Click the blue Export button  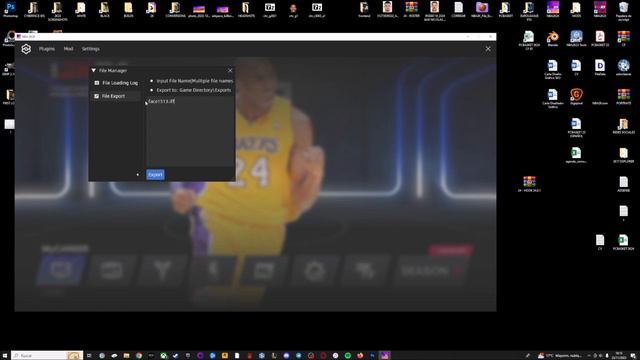click(155, 175)
